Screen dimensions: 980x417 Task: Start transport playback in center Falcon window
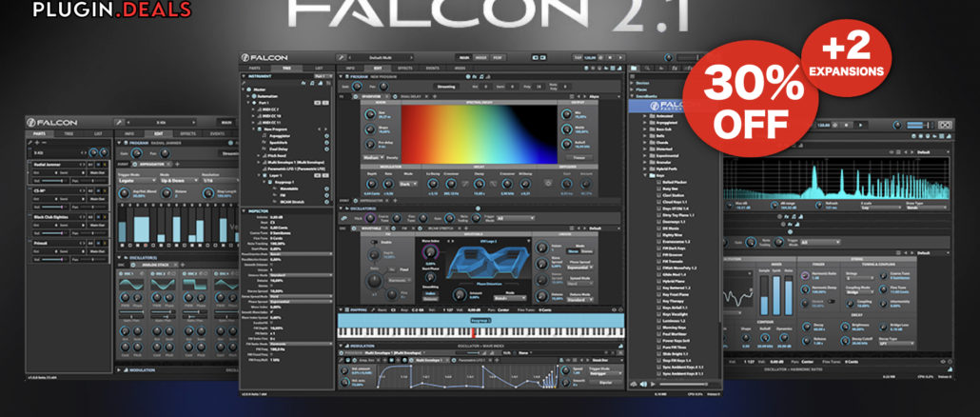pos(618,57)
